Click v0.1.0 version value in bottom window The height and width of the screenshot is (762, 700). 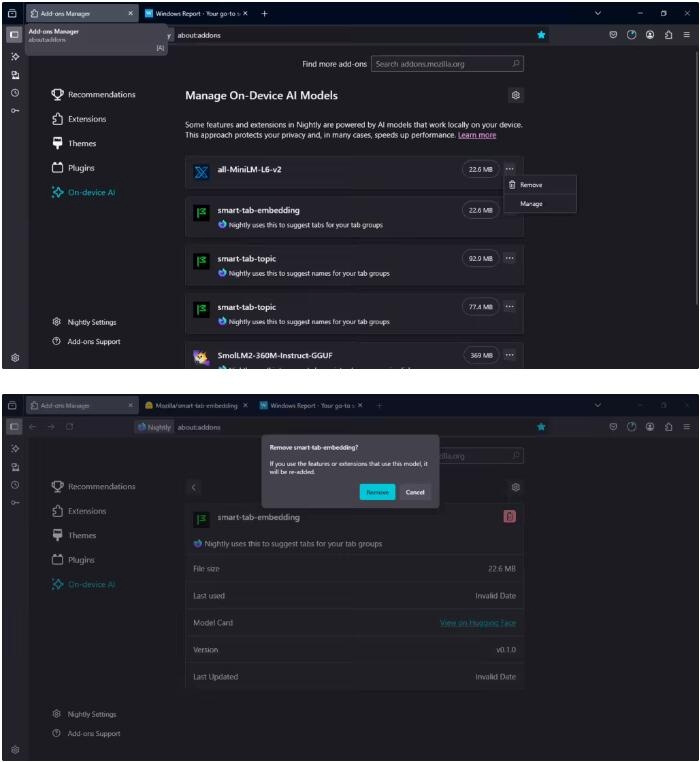coord(506,650)
